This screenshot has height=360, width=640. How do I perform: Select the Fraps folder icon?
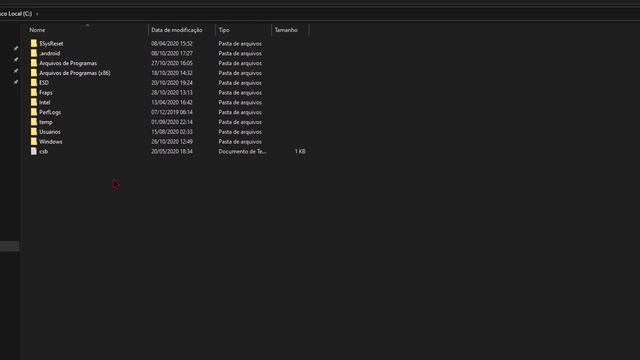[34, 92]
